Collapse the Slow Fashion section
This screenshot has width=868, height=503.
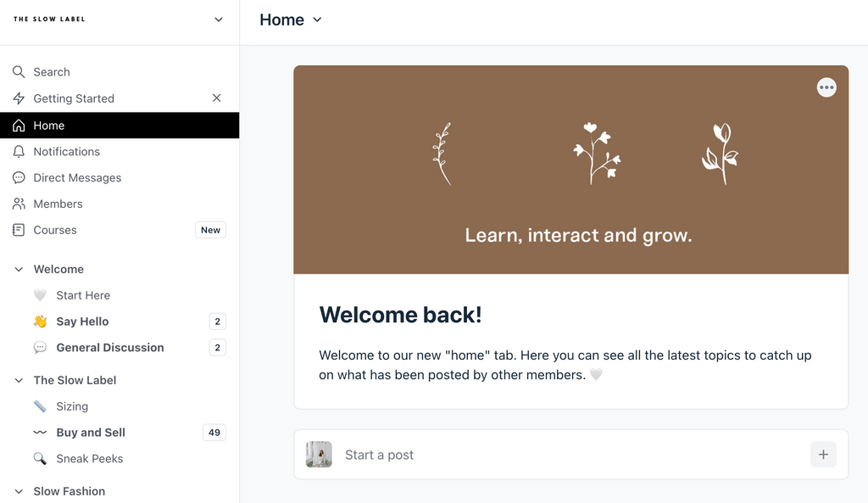[19, 491]
